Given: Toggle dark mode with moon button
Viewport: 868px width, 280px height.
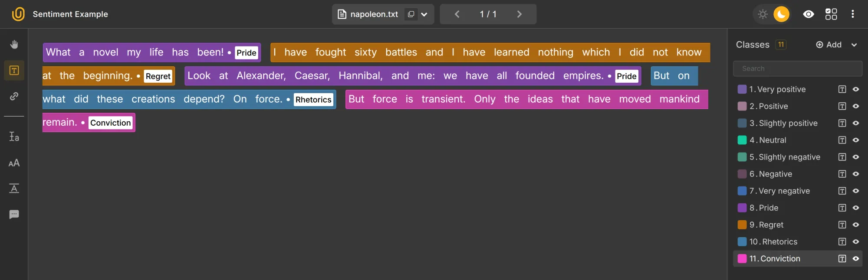Looking at the screenshot, I should pyautogui.click(x=781, y=14).
